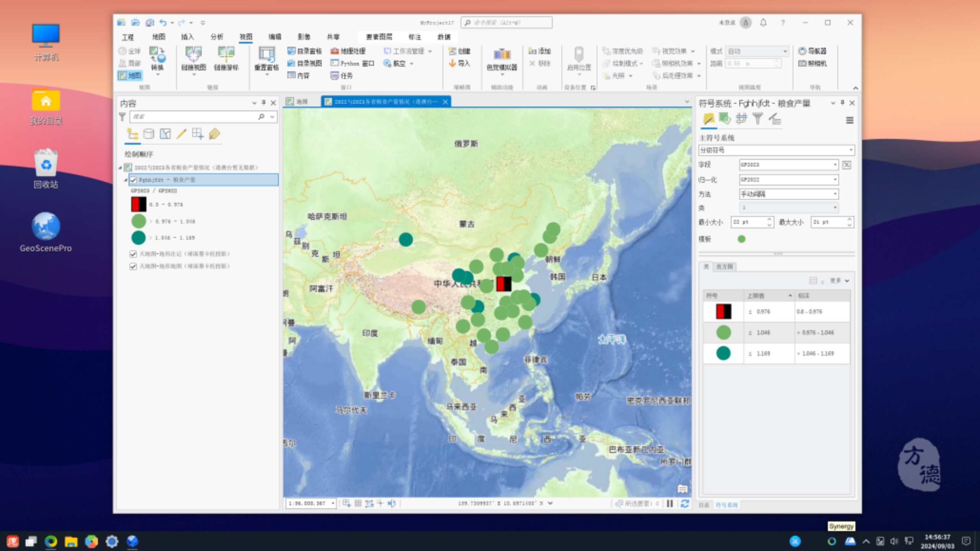Screen dimensions: 980x551
Task: Open the 色觉模拟器 color vision simulator
Action: point(501,60)
